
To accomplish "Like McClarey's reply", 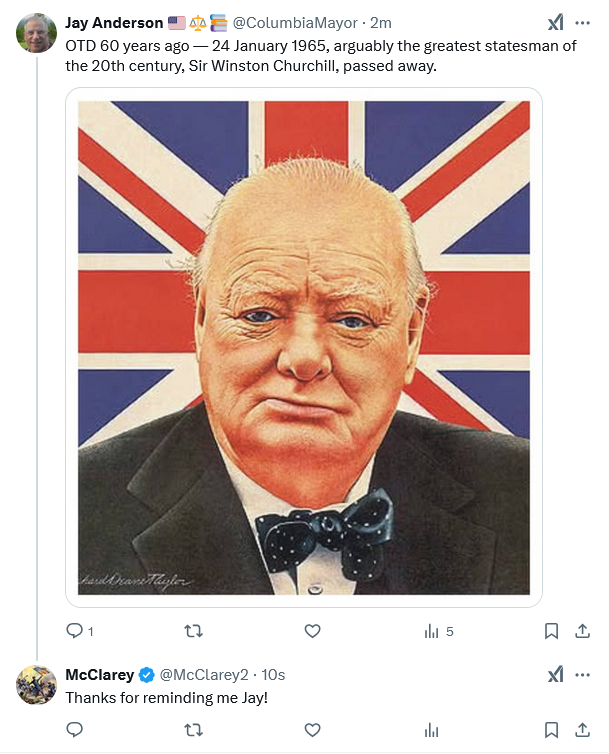I will tap(312, 731).
